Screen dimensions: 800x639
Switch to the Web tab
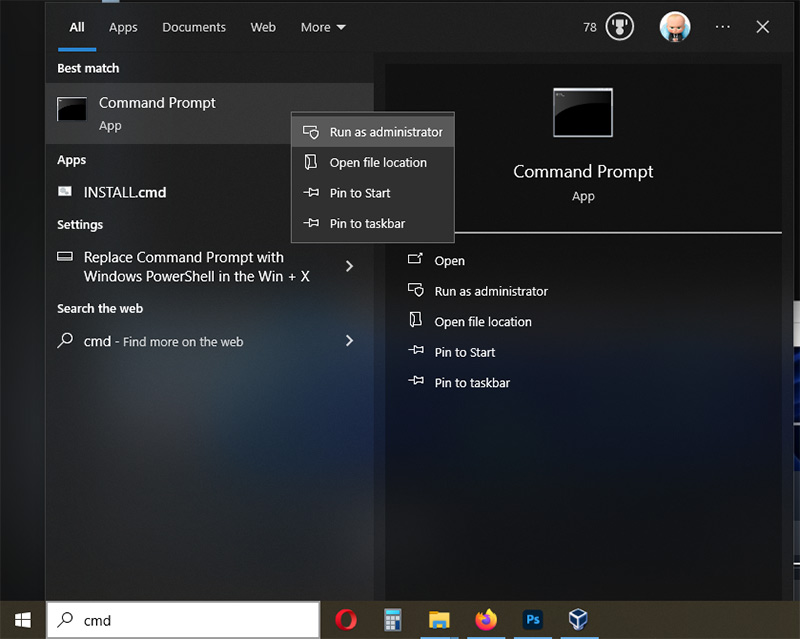point(263,27)
